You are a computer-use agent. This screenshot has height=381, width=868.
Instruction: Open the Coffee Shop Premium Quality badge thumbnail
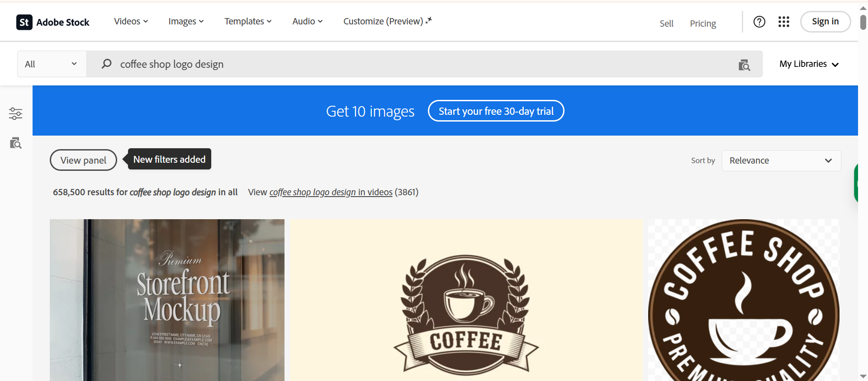point(744,300)
